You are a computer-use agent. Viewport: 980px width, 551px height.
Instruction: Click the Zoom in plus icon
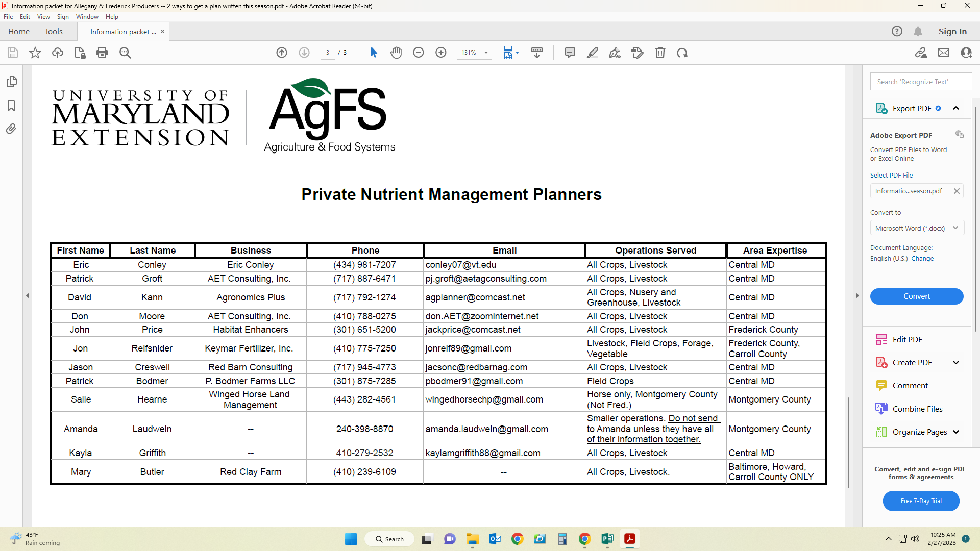[x=441, y=53]
